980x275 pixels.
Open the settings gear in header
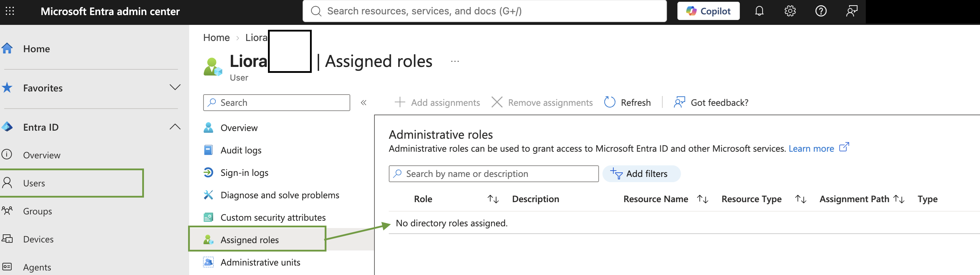(790, 11)
